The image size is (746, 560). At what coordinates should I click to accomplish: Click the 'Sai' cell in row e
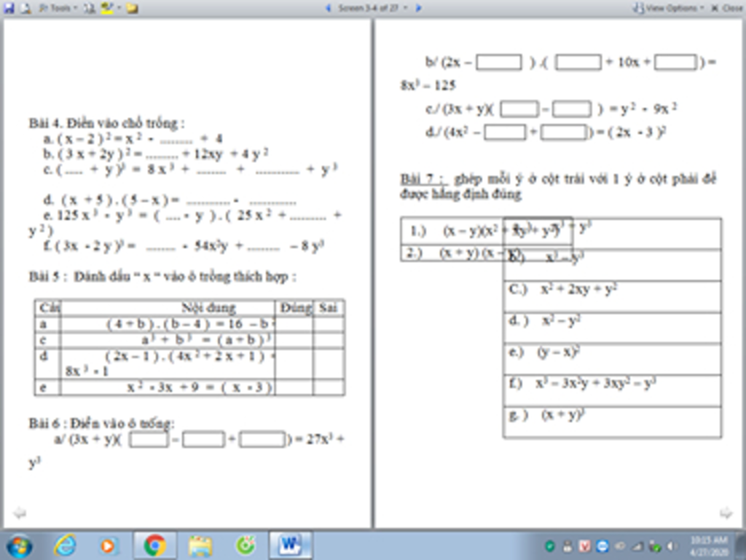[329, 387]
